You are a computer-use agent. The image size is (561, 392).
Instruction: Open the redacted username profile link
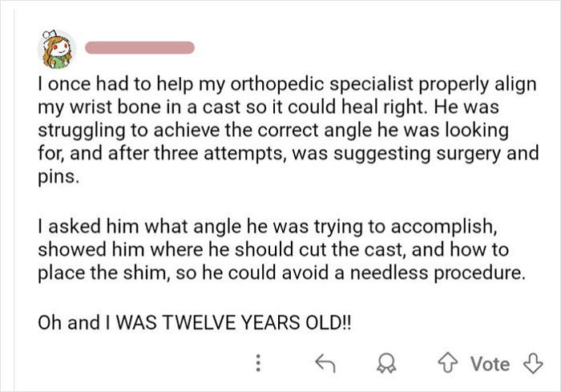[139, 46]
